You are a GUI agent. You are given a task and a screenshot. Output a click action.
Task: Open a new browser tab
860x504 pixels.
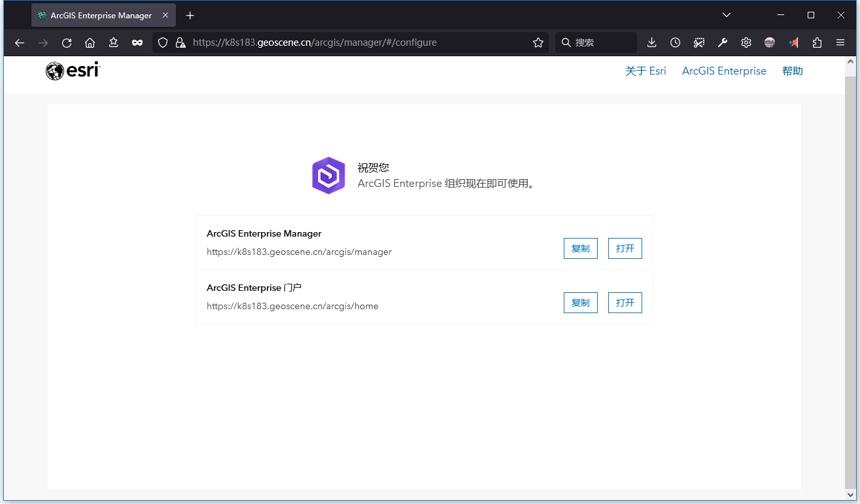coord(190,15)
